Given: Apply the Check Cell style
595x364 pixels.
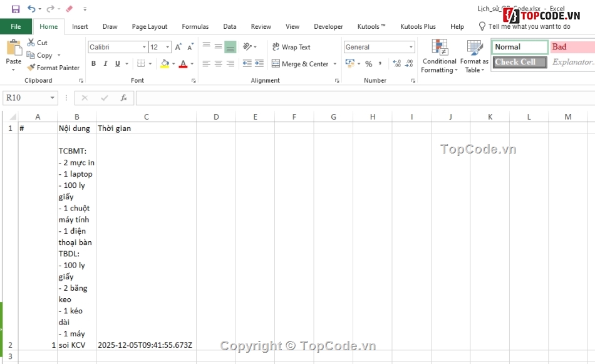Looking at the screenshot, I should coord(519,62).
